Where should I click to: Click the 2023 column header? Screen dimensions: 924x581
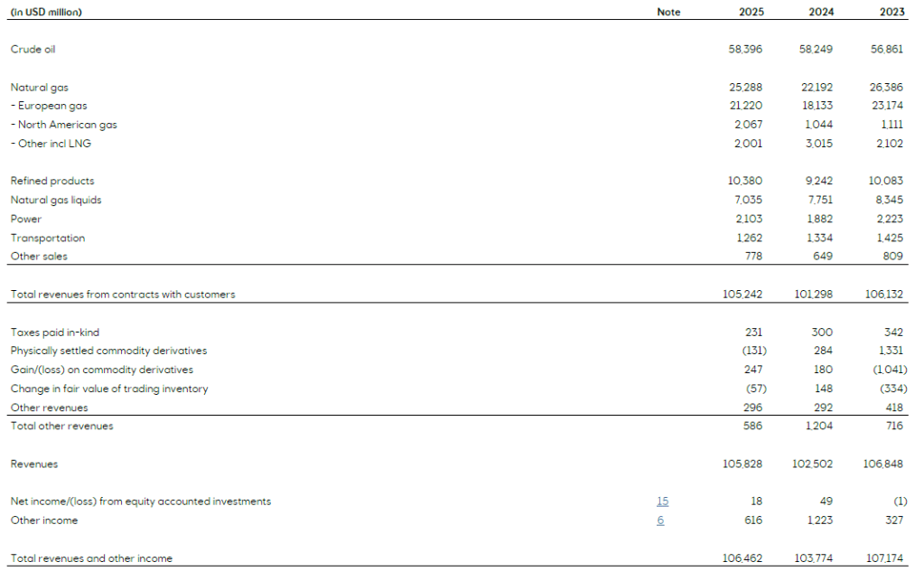pyautogui.click(x=892, y=12)
